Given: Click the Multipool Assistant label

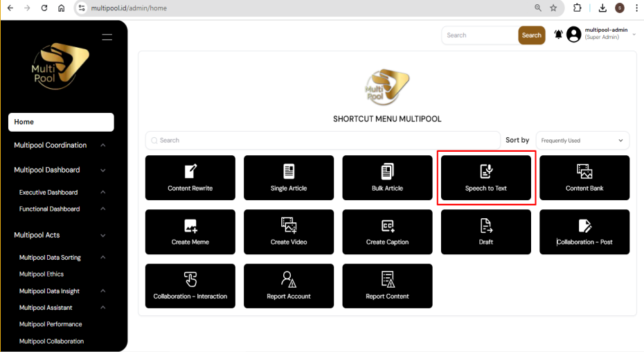Looking at the screenshot, I should [x=46, y=308].
